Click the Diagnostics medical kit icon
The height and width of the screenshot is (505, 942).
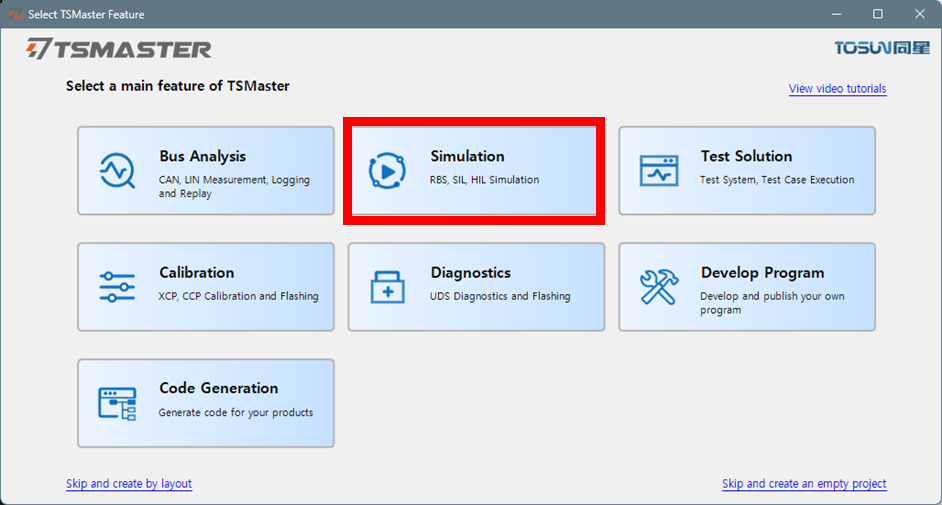pyautogui.click(x=387, y=287)
